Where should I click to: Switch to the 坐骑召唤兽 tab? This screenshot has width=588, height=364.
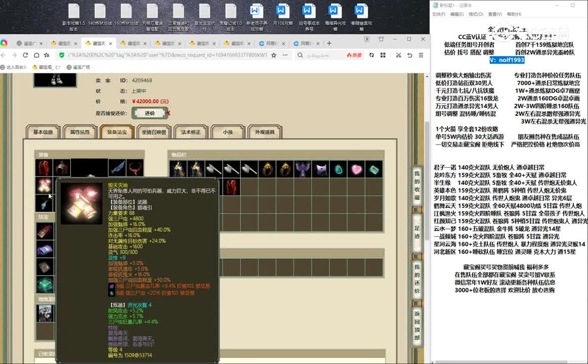(x=154, y=132)
